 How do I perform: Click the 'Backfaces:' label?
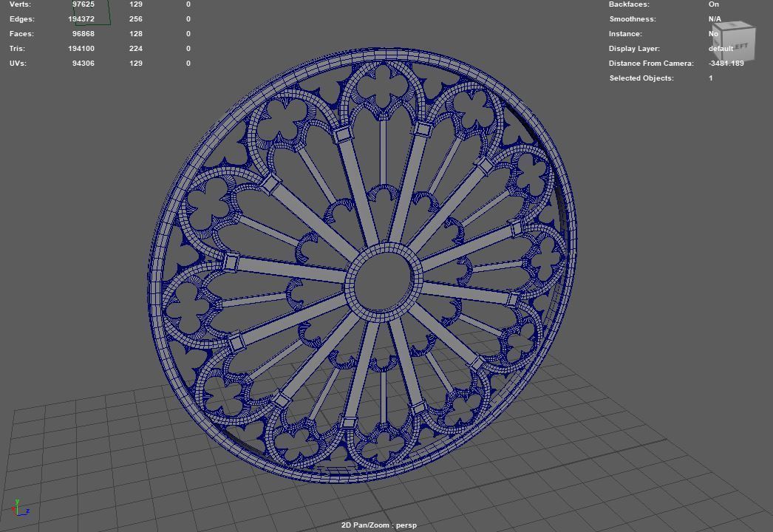629,4
